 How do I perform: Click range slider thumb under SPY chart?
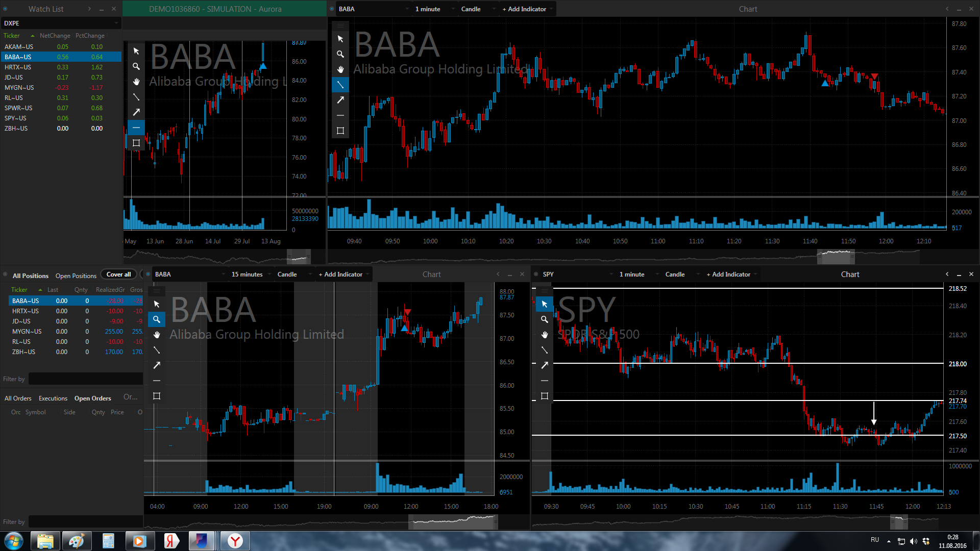click(899, 521)
